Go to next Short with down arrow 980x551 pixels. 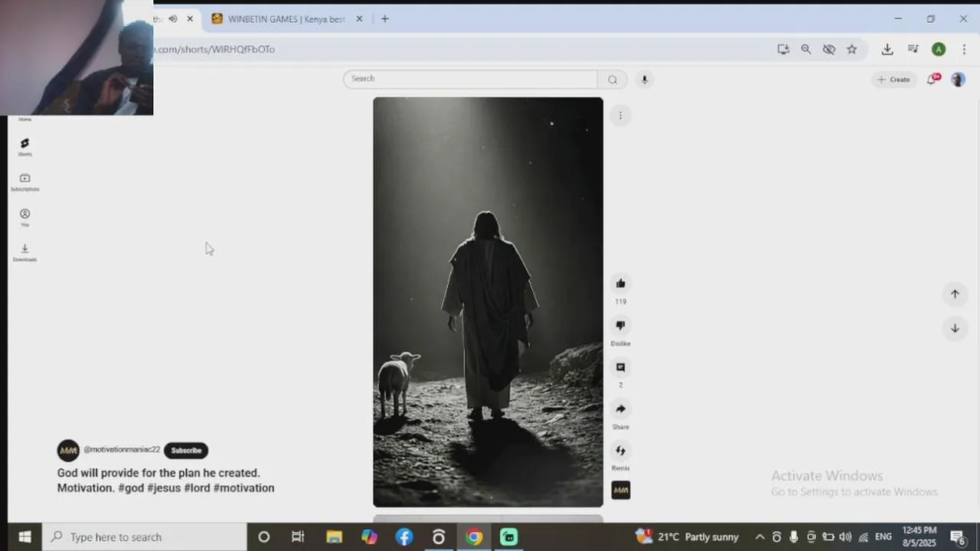955,328
